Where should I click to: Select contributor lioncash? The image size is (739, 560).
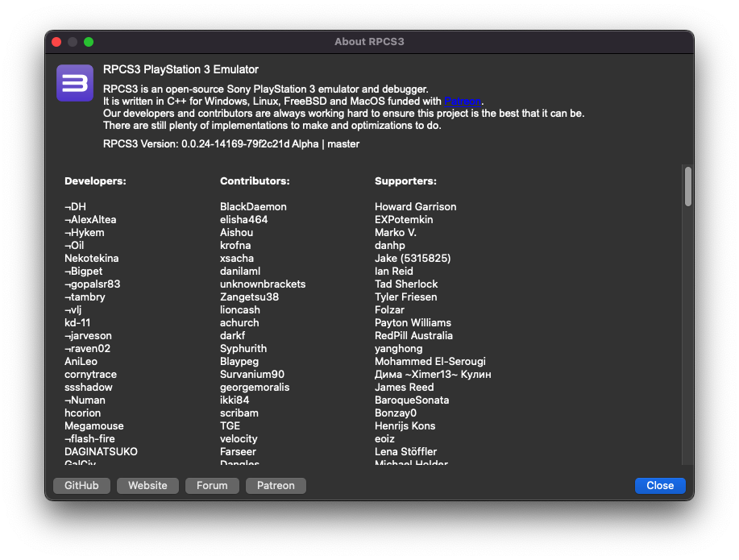(x=240, y=310)
